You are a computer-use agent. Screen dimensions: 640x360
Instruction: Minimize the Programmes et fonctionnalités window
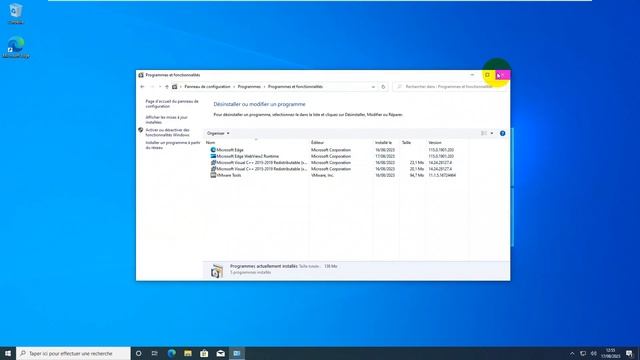[472, 75]
